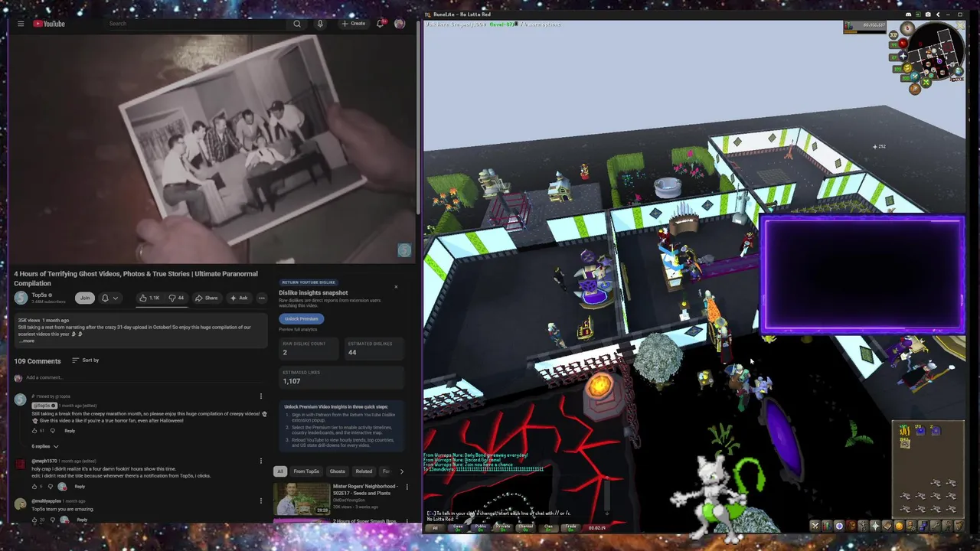Open options menu on pinned Top5s comment
The height and width of the screenshot is (551, 980).
pyautogui.click(x=260, y=396)
